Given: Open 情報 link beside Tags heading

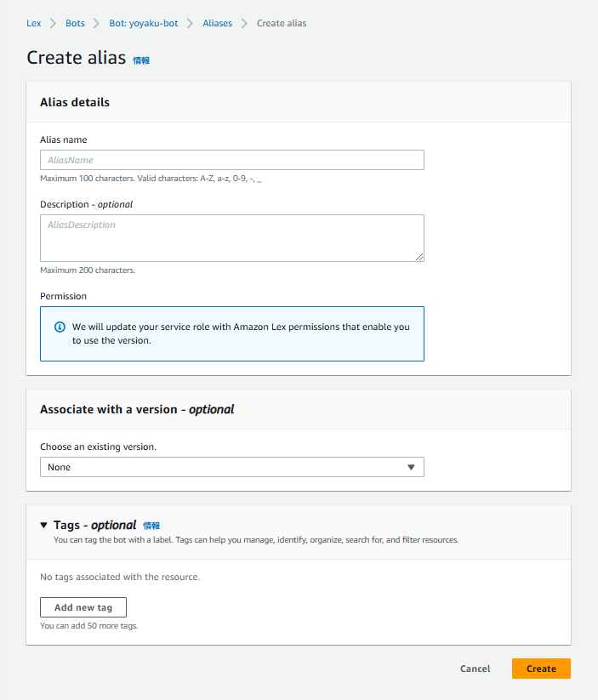Looking at the screenshot, I should click(x=151, y=526).
